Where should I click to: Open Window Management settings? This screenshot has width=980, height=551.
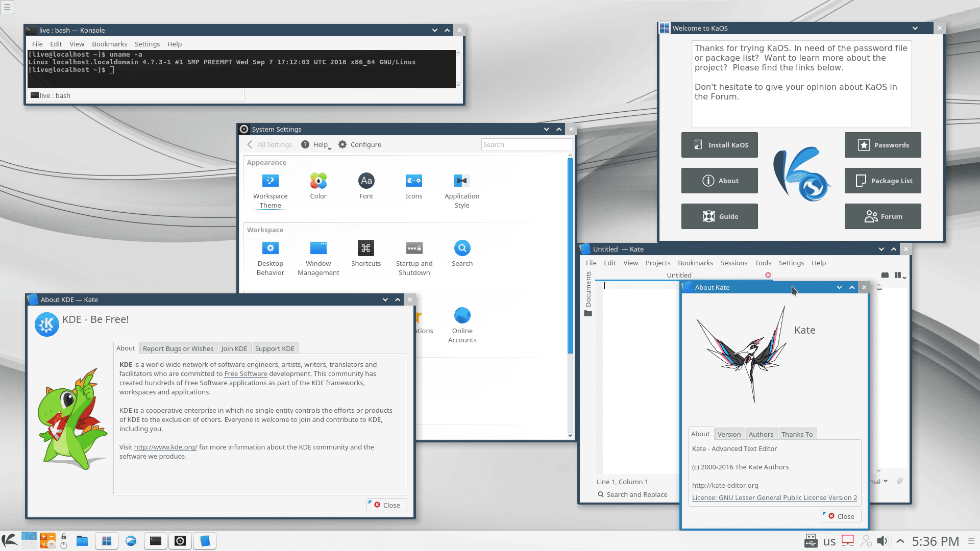coord(318,259)
